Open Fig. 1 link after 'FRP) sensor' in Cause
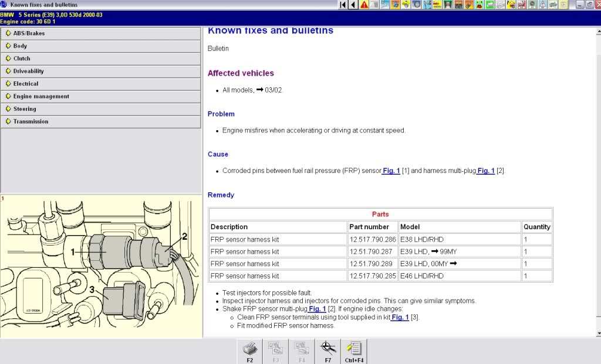 [x=391, y=171]
